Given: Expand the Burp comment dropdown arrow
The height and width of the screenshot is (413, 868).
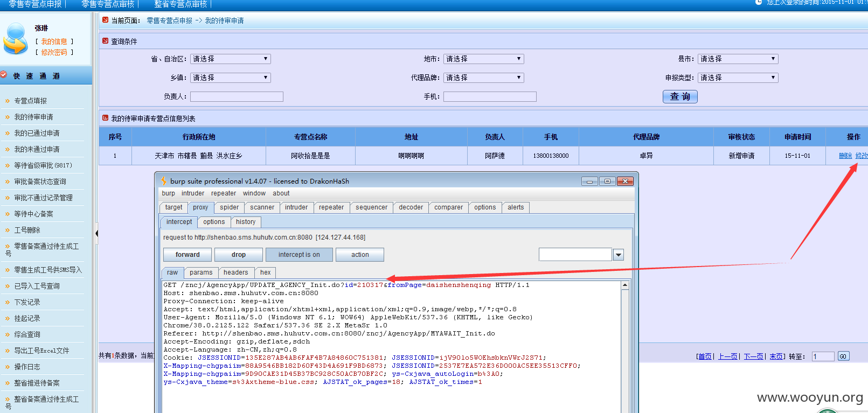Looking at the screenshot, I should pyautogui.click(x=619, y=255).
